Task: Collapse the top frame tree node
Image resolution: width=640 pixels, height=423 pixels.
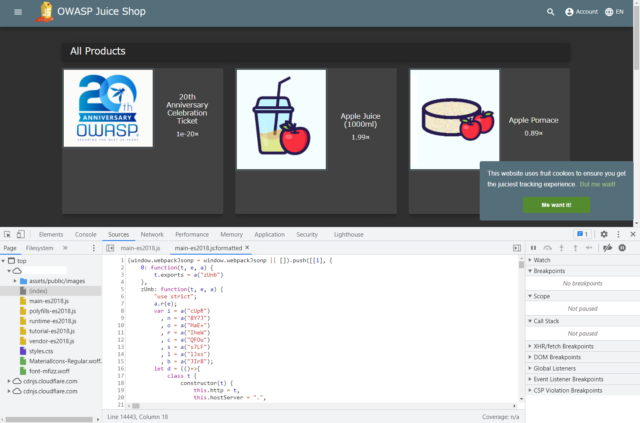Action: click(3, 260)
